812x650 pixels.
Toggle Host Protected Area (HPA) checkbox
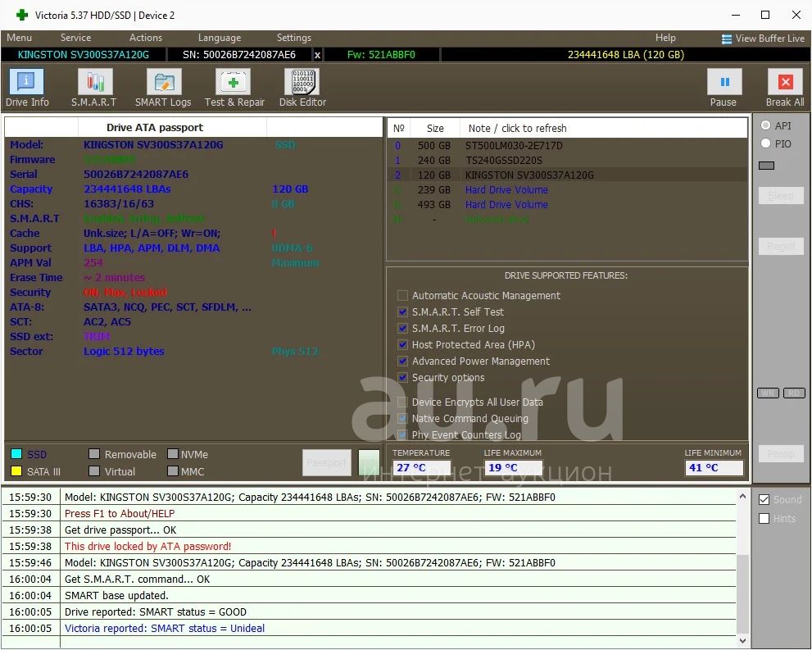(x=401, y=345)
